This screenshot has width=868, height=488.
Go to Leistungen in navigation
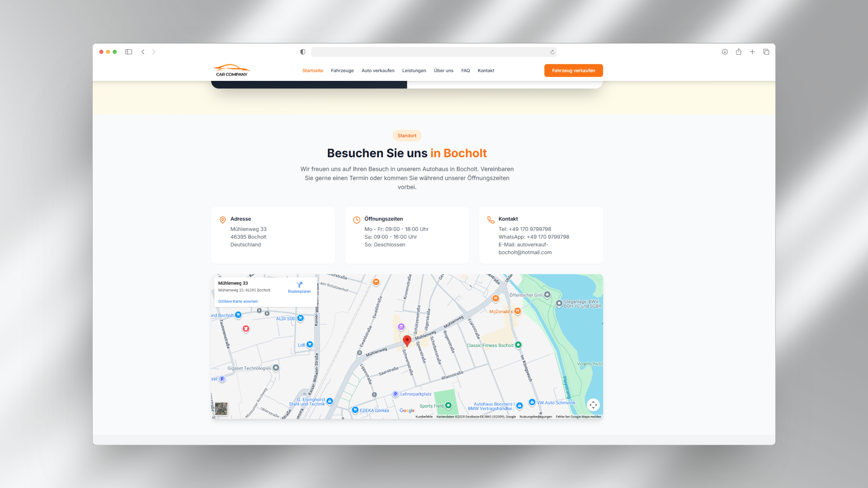414,70
